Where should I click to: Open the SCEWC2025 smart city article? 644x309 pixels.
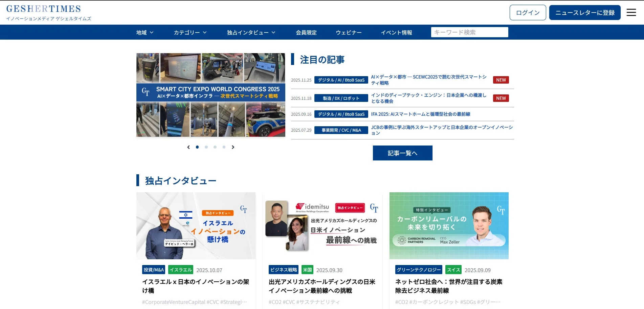427,80
